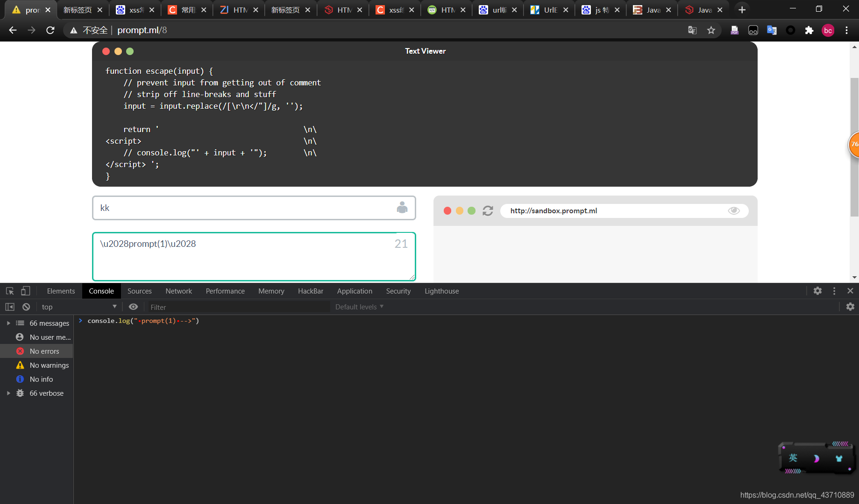Click the input method 英 indicator
This screenshot has height=504, width=859.
(x=793, y=458)
